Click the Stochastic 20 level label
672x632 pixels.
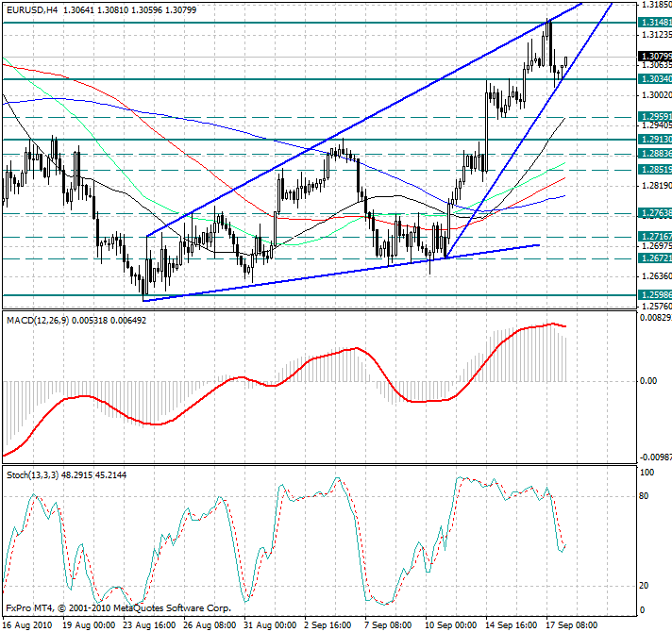pyautogui.click(x=644, y=586)
